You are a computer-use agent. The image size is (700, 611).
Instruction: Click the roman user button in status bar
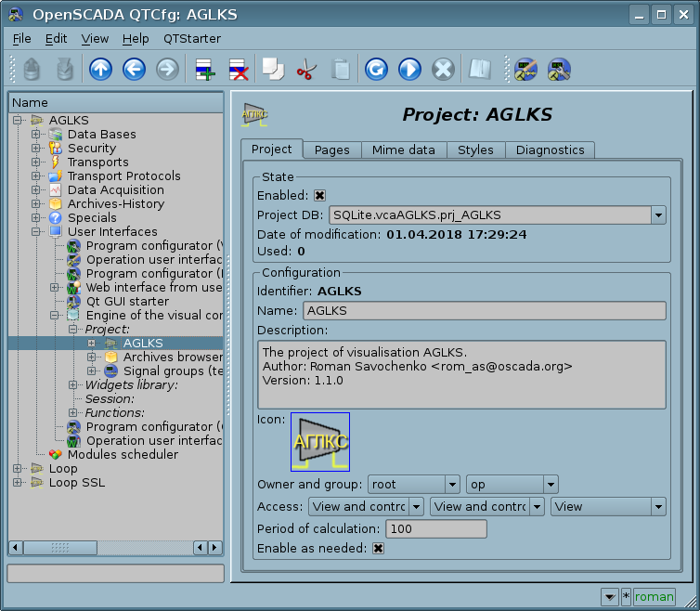[x=654, y=597]
